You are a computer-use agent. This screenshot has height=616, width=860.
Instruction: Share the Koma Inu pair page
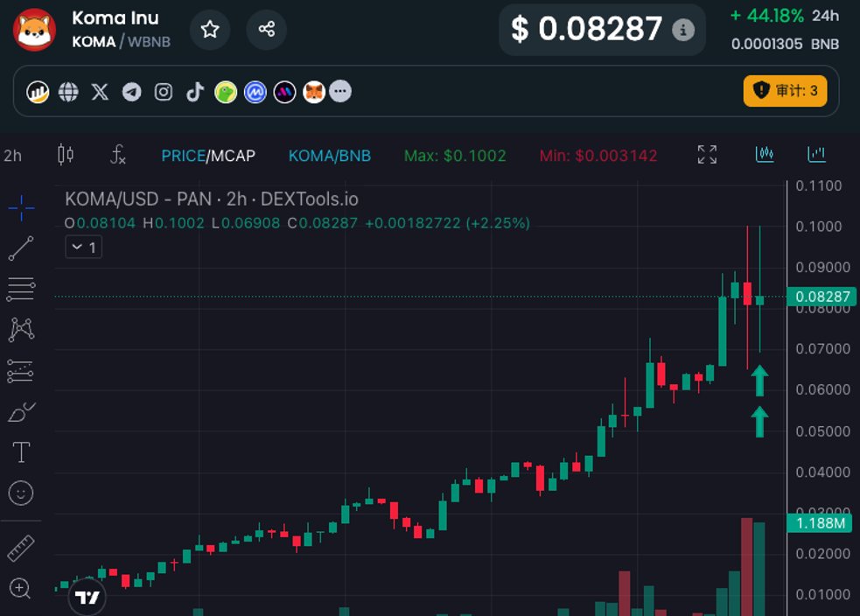(x=267, y=29)
